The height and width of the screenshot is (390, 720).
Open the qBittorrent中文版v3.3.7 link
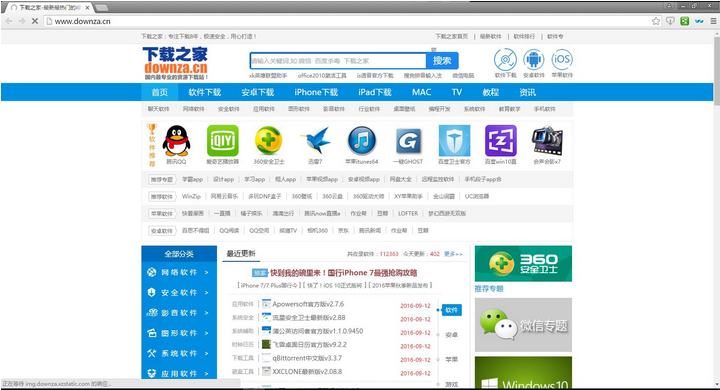tap(307, 358)
